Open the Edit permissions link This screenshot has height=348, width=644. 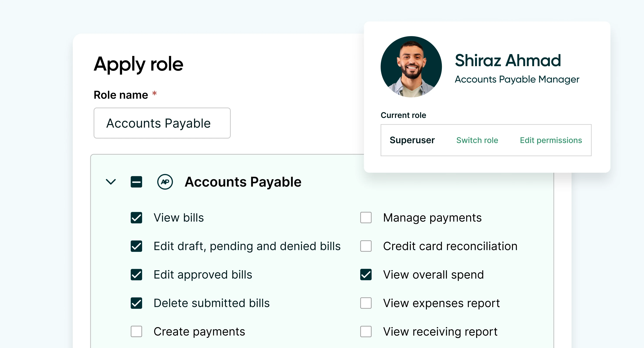(551, 140)
